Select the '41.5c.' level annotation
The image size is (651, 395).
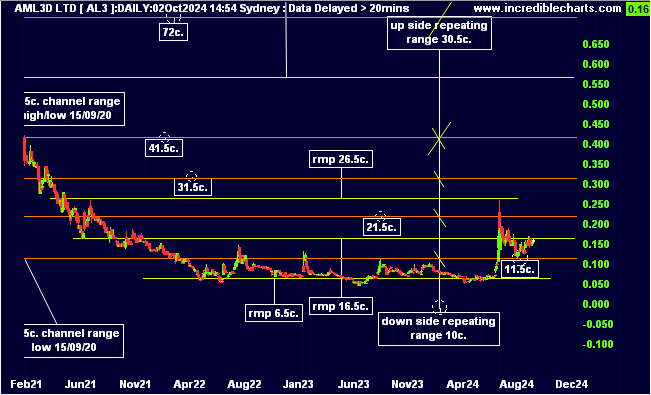coord(164,148)
